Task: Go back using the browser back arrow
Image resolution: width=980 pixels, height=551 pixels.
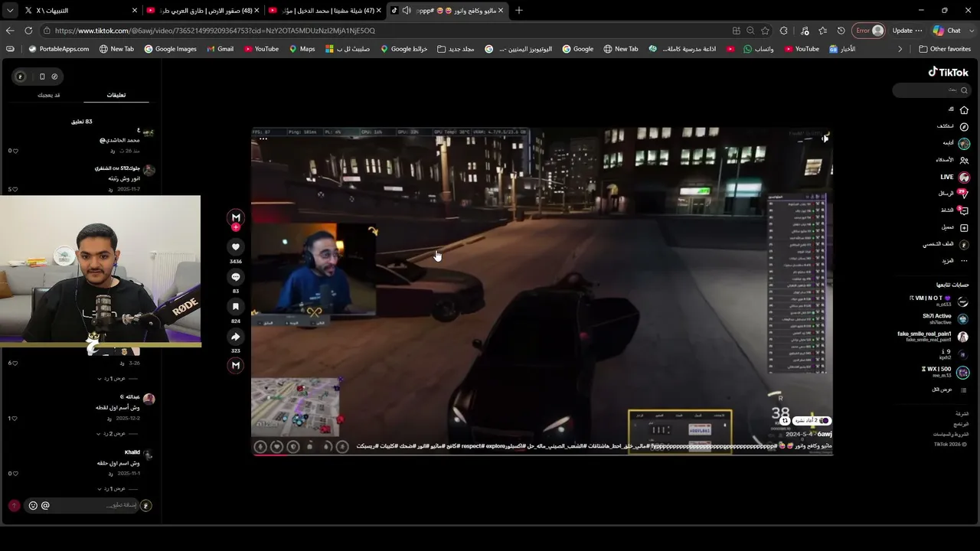Action: coord(10,31)
